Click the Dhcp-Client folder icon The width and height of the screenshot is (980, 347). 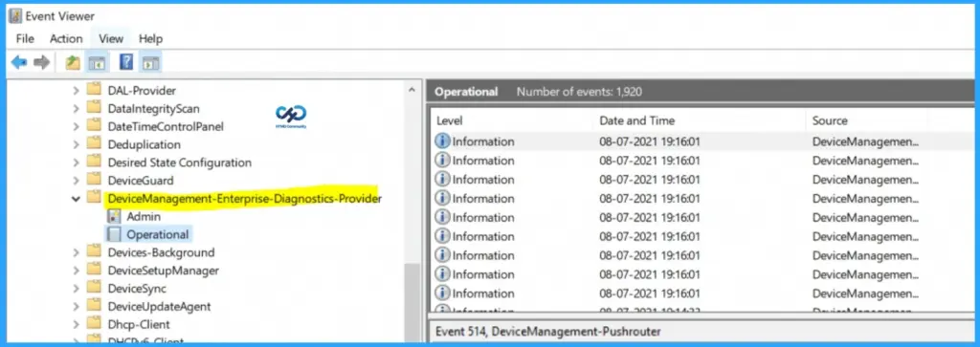pos(94,324)
